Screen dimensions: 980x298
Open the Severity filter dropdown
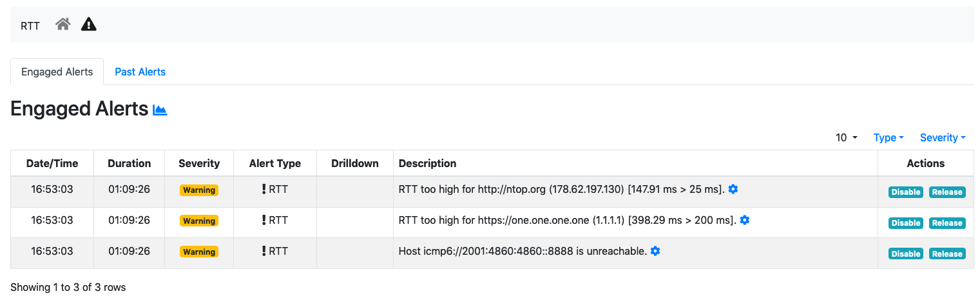[x=943, y=137]
